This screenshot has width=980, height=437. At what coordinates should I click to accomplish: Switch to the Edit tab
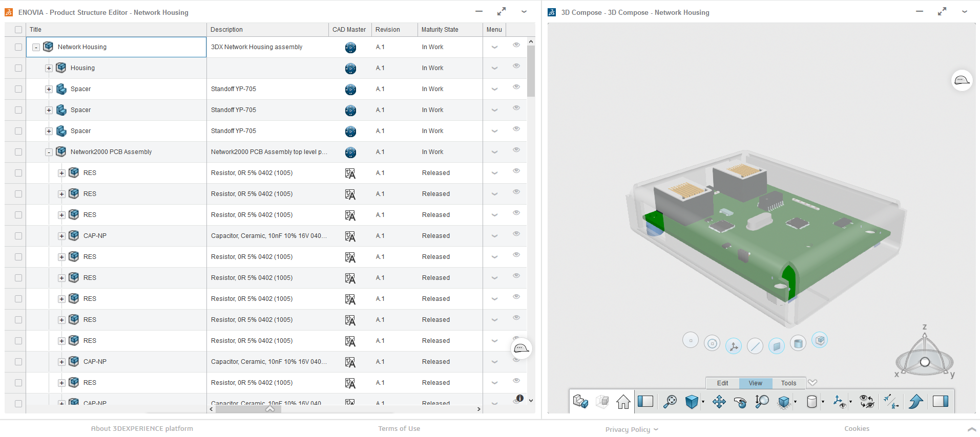point(722,383)
